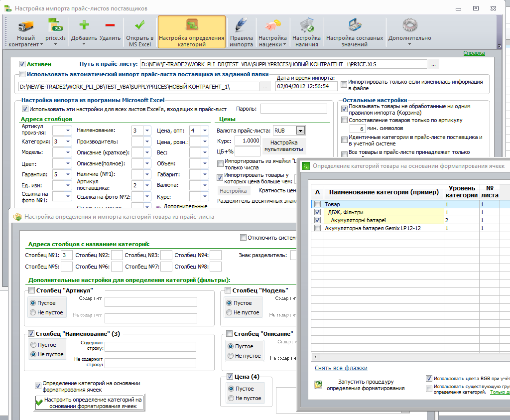Click Открыть в MS Excel checkmark icon
Screen dimensions: 510x420
point(140,25)
